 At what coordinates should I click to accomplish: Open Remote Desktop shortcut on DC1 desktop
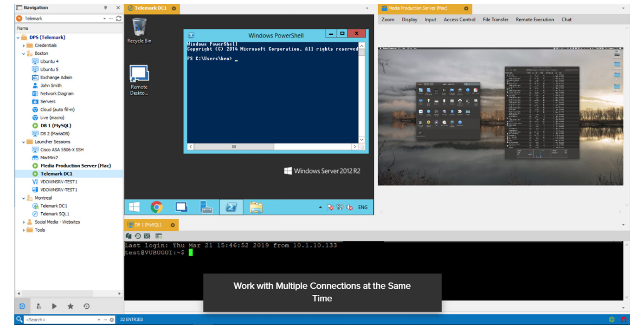(x=139, y=80)
